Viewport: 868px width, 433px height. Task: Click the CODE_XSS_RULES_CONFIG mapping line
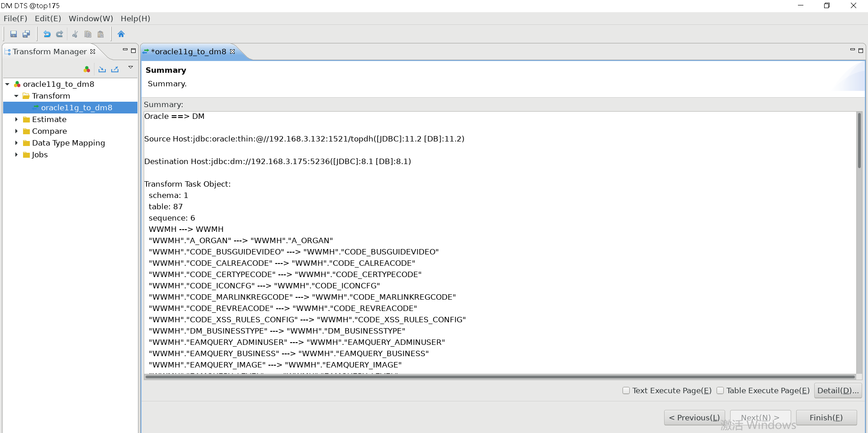[x=307, y=320]
